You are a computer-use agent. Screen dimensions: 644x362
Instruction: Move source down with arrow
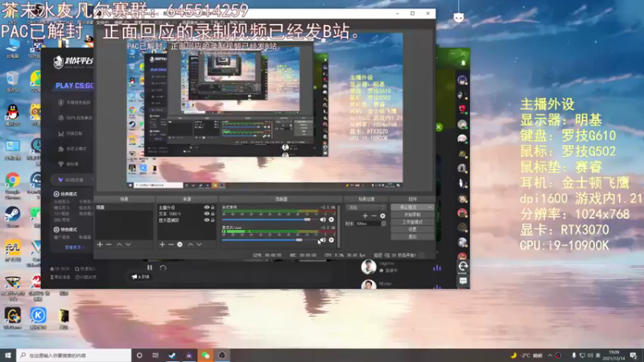tap(199, 245)
